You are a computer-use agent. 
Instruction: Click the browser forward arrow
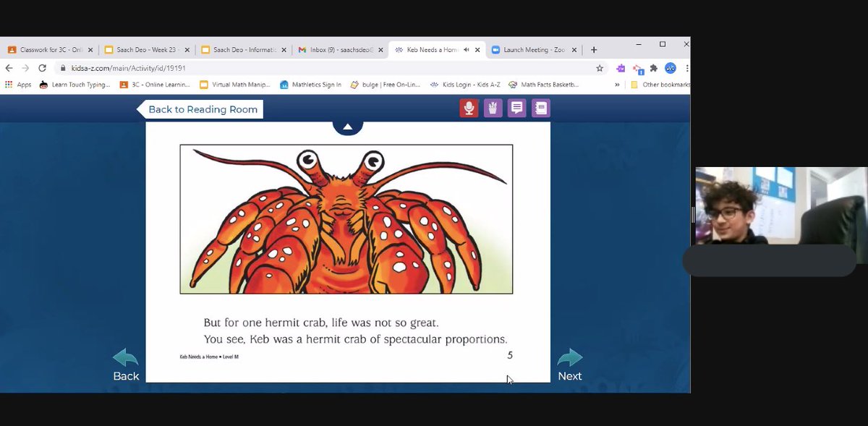[25, 68]
